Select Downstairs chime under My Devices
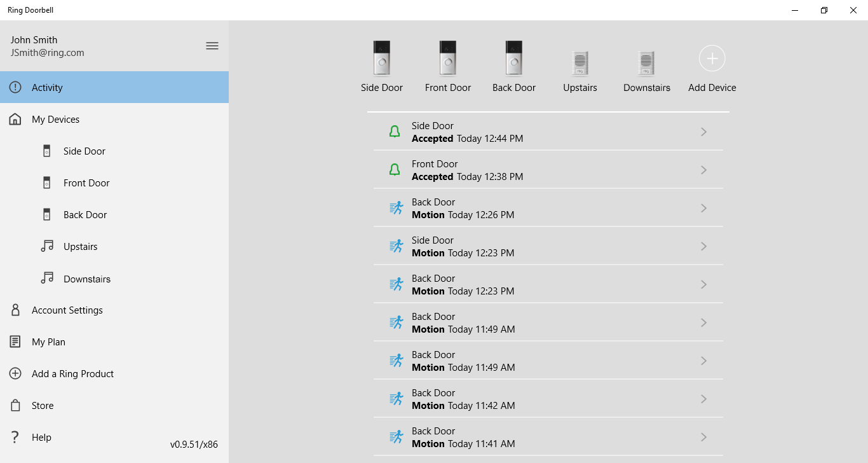The width and height of the screenshot is (868, 463). [114, 279]
